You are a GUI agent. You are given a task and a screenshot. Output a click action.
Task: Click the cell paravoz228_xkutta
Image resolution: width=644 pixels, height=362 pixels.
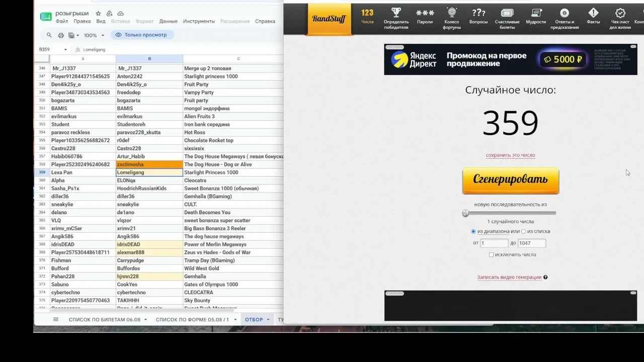click(149, 132)
